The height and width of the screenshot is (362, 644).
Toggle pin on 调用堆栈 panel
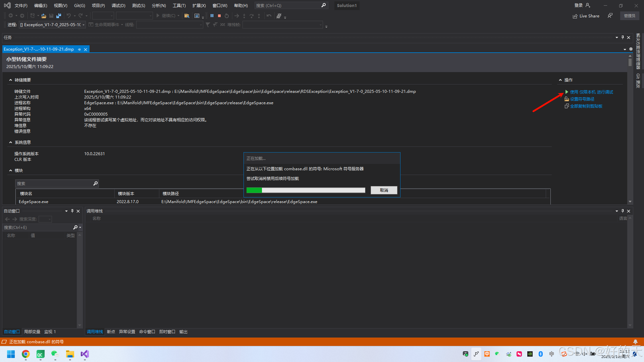click(623, 211)
